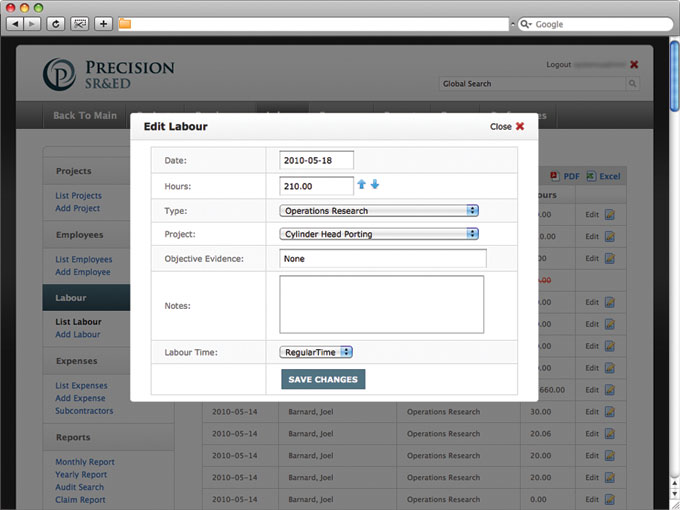Open the Yearly Report link

(81, 474)
